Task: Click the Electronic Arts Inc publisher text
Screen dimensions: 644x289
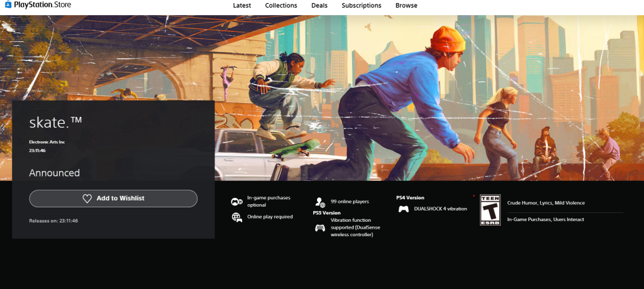Action: click(47, 142)
